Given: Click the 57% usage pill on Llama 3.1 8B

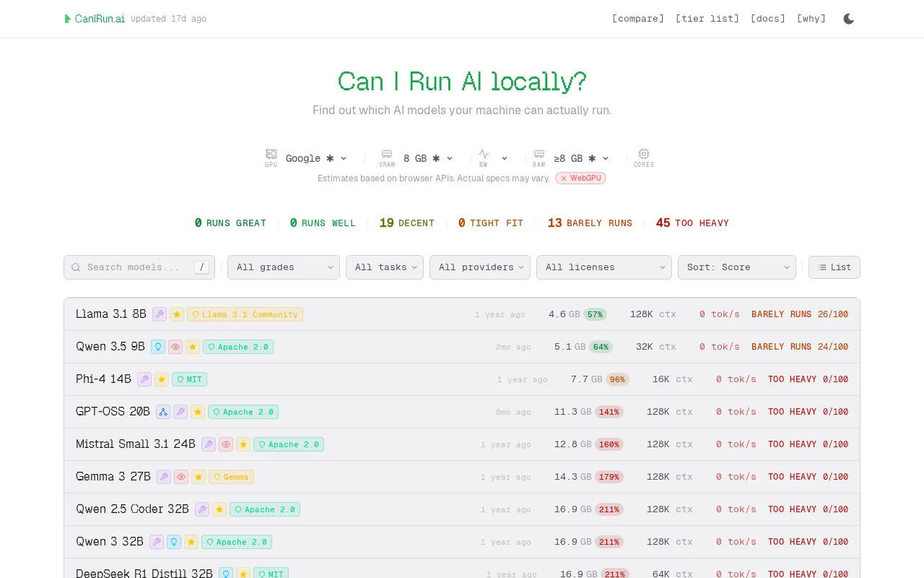Looking at the screenshot, I should [x=595, y=314].
